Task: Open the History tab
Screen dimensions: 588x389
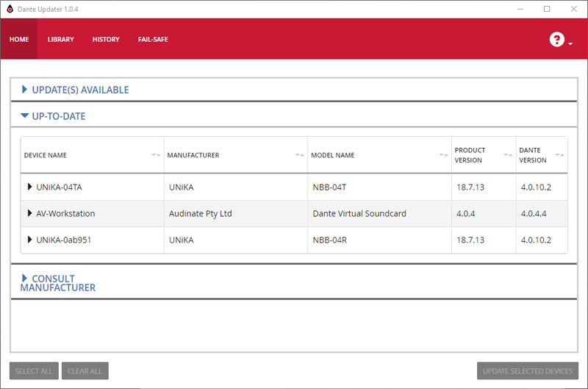Action: click(x=106, y=40)
